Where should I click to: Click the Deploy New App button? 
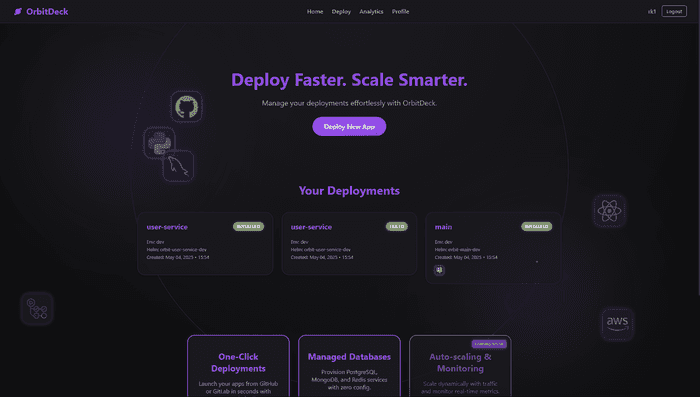click(349, 126)
